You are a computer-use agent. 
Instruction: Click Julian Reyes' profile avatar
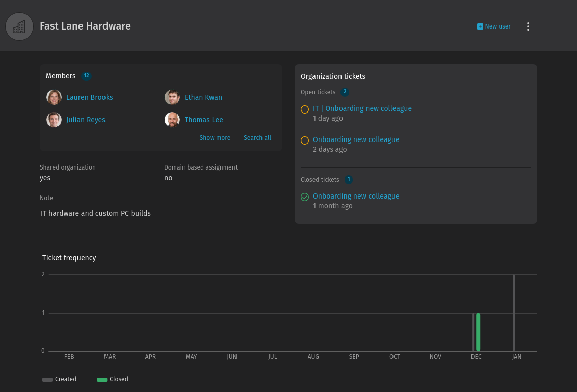click(54, 120)
